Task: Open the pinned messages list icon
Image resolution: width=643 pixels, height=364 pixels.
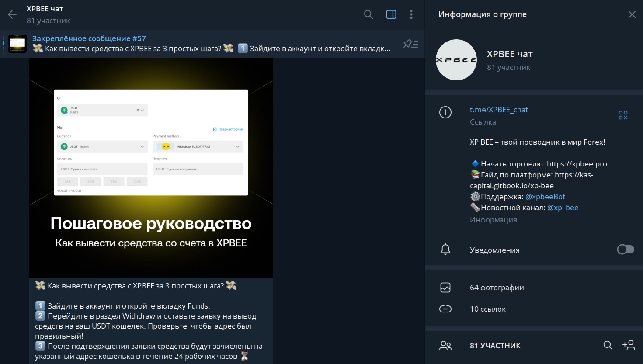Action: (x=410, y=44)
